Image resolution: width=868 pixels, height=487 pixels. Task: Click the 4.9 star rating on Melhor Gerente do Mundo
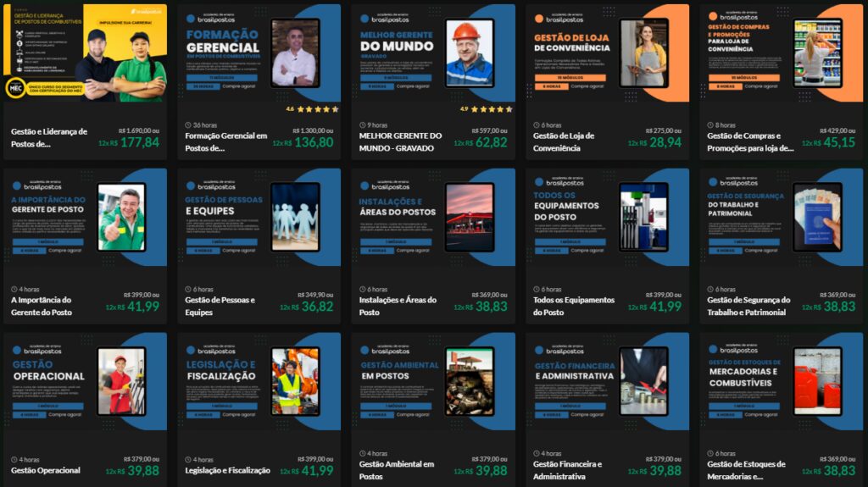(x=486, y=109)
